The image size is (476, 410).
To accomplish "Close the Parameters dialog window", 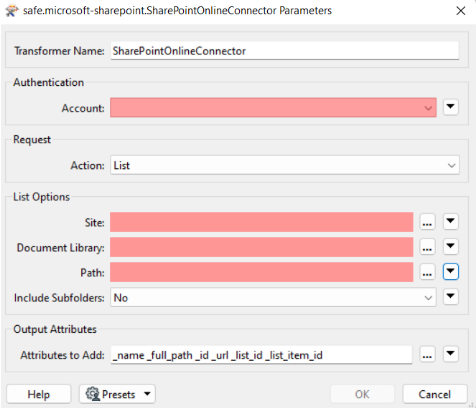I will pyautogui.click(x=461, y=11).
